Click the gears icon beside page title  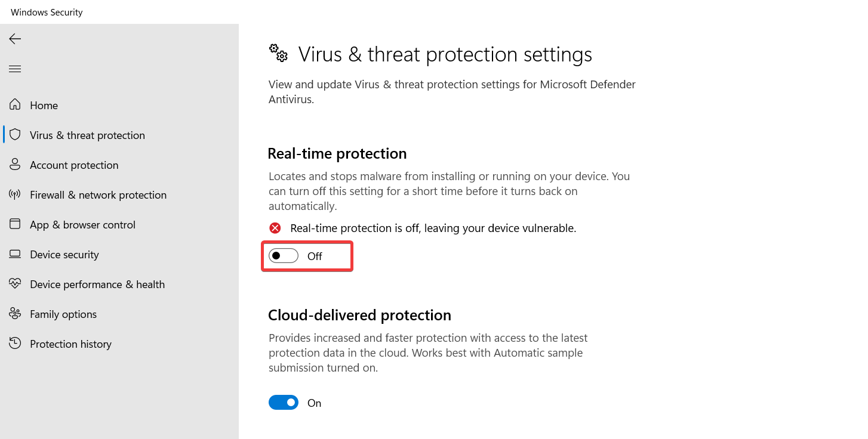pos(278,53)
